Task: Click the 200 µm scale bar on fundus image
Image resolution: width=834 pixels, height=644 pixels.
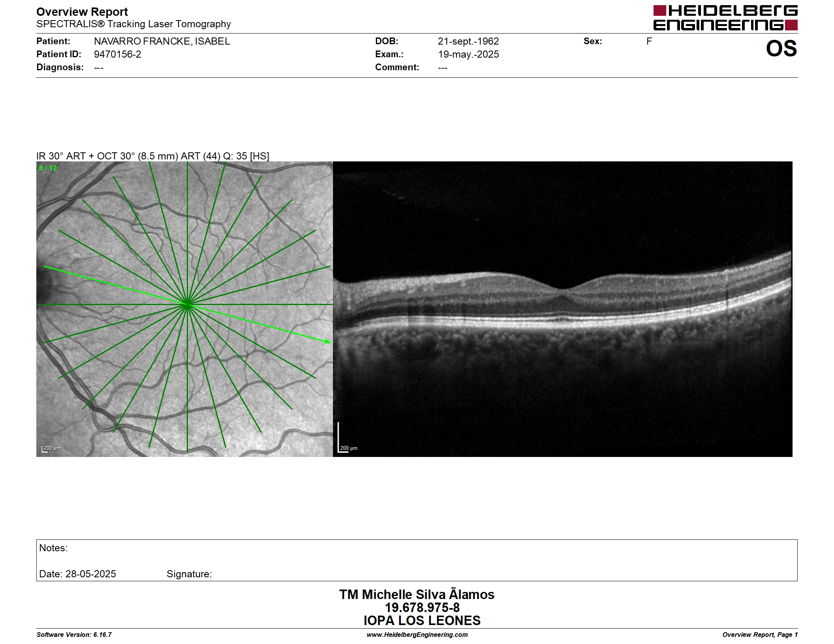Action: click(x=51, y=449)
